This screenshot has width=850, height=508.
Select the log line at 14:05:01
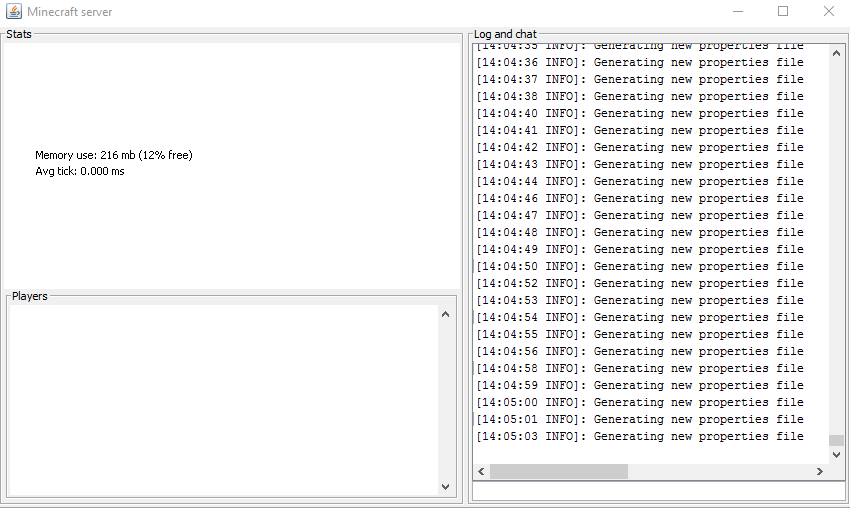640,419
